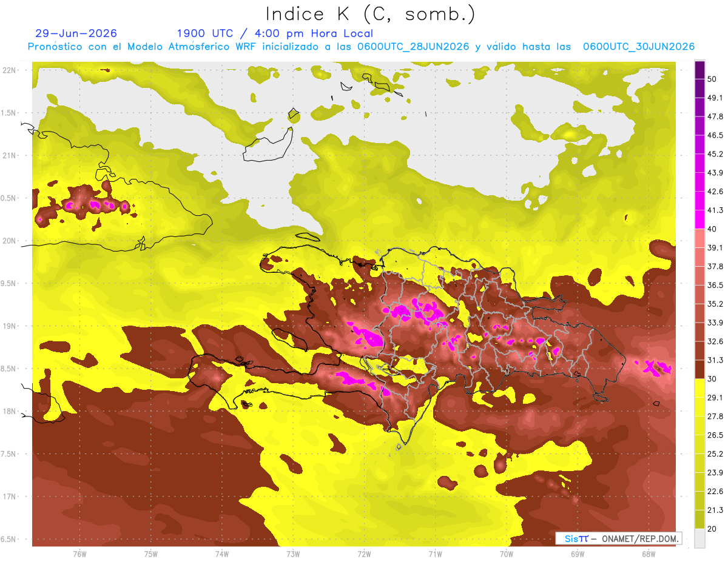The width and height of the screenshot is (728, 562).
Task: Click the "35.2" color scale value
Action: point(715,304)
